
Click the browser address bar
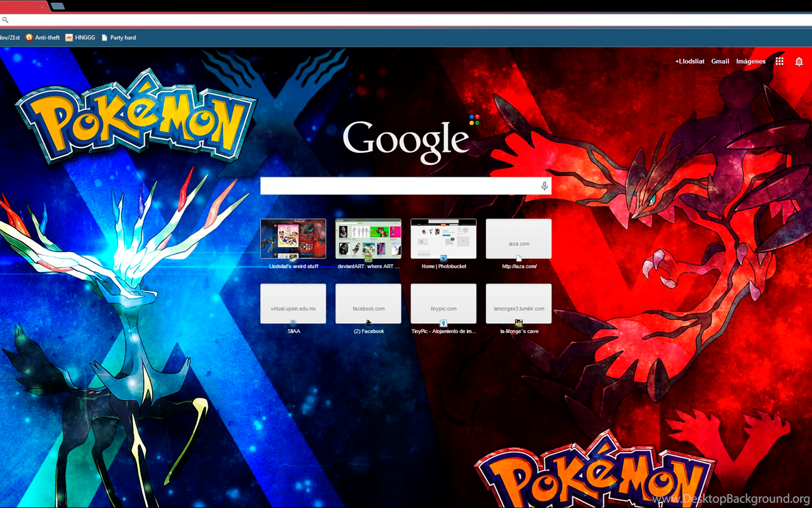click(x=406, y=20)
